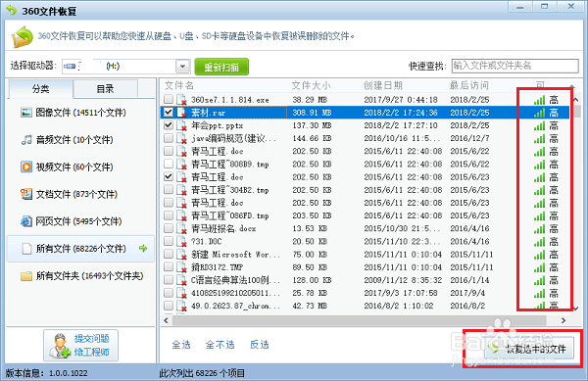Click deleted-file icon of 素材.rar

[182, 113]
